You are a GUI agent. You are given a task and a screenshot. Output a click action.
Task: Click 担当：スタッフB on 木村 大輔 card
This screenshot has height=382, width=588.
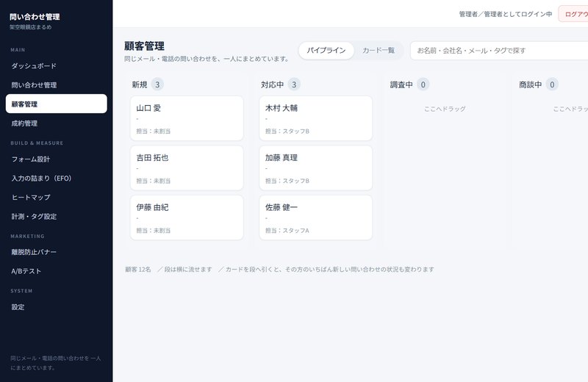pos(287,131)
